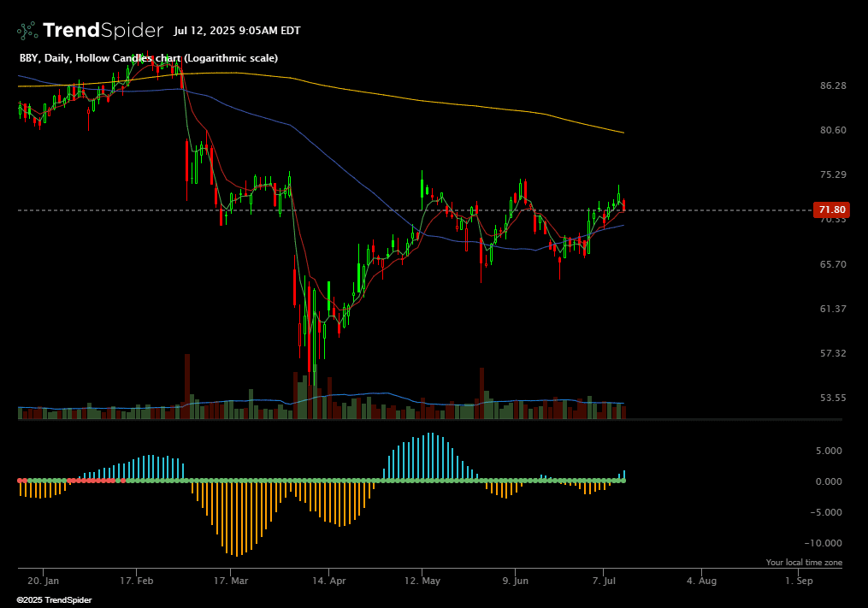This screenshot has height=608, width=868.
Task: Click the red 71.80 current price tag
Action: point(831,210)
